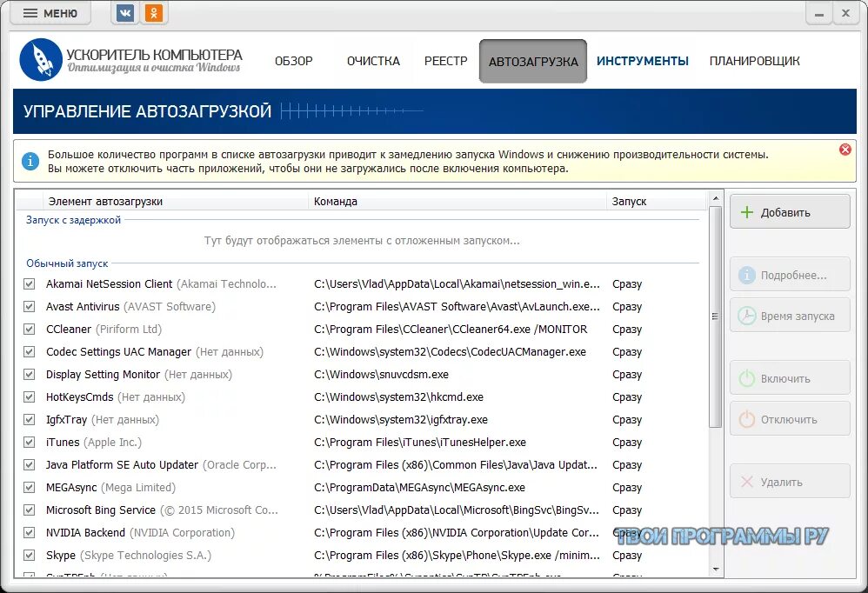This screenshot has height=593, width=868.
Task: Click MEGAsync.exe command path
Action: click(x=419, y=487)
